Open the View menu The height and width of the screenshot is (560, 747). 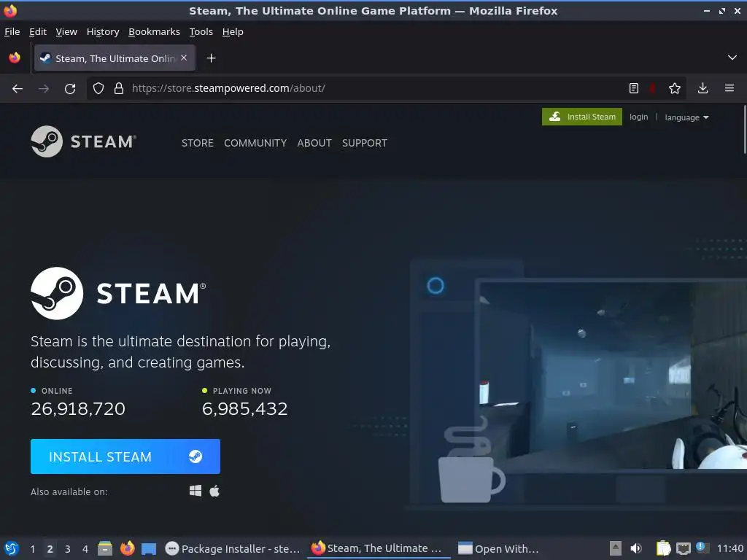coord(66,31)
